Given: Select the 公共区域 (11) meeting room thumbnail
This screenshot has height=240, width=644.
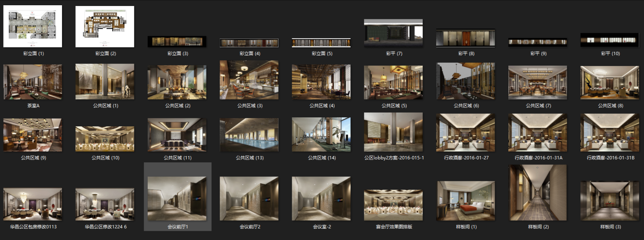Looking at the screenshot, I should click(177, 135).
